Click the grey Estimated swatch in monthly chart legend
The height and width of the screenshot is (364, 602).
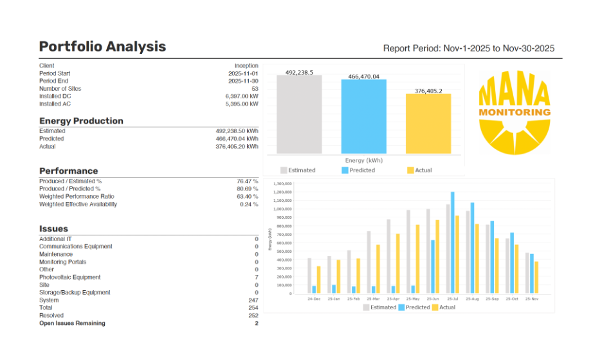click(x=366, y=307)
